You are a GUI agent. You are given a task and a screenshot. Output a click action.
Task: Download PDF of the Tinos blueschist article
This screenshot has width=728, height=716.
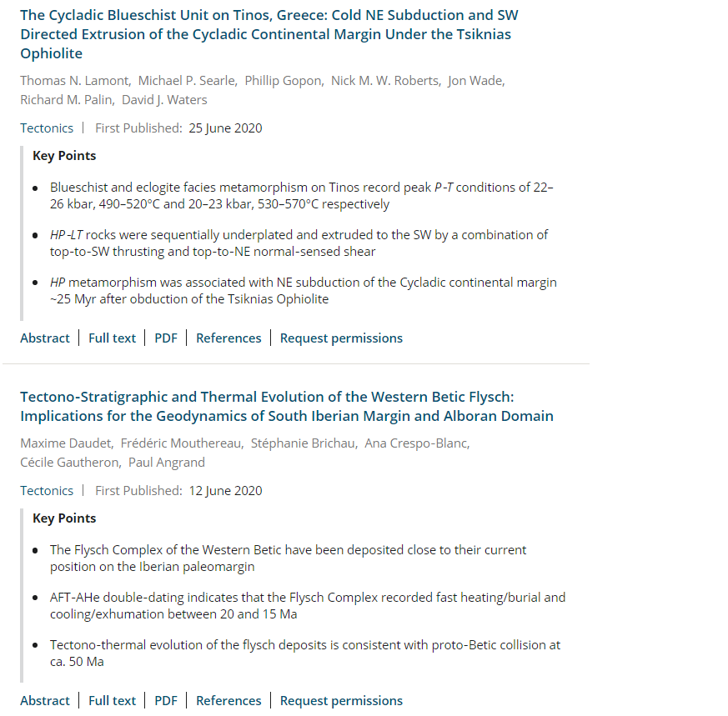[x=166, y=338]
